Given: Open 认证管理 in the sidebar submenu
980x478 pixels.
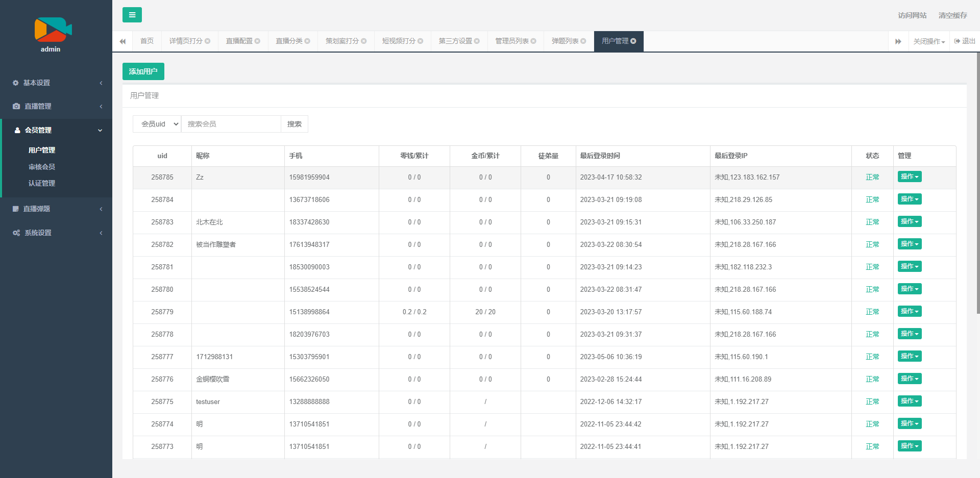Looking at the screenshot, I should [42, 183].
